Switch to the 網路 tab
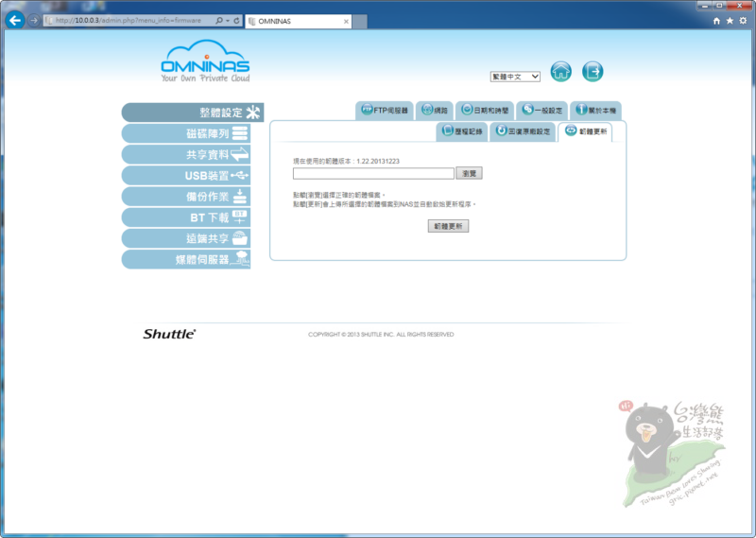The width and height of the screenshot is (756, 538). tap(435, 111)
